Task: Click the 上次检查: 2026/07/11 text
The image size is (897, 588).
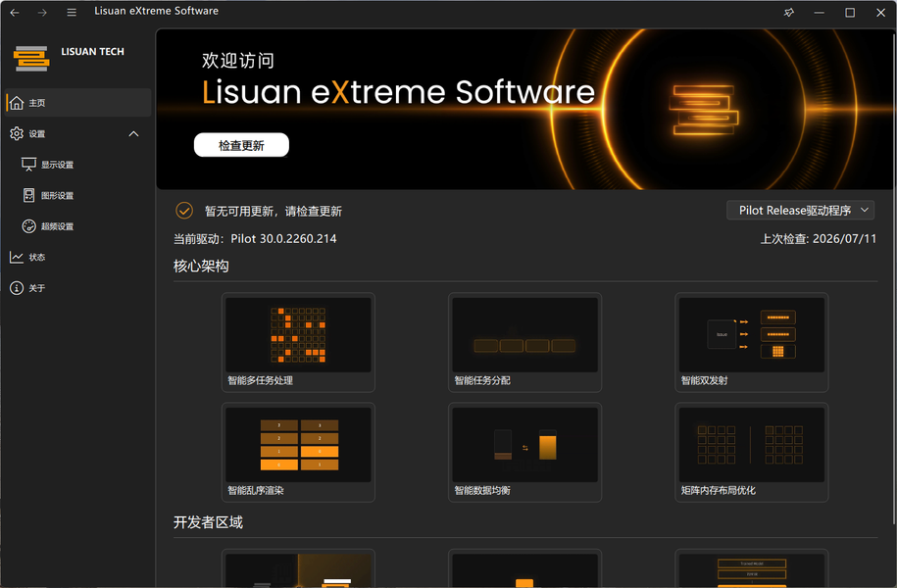Action: [x=818, y=239]
